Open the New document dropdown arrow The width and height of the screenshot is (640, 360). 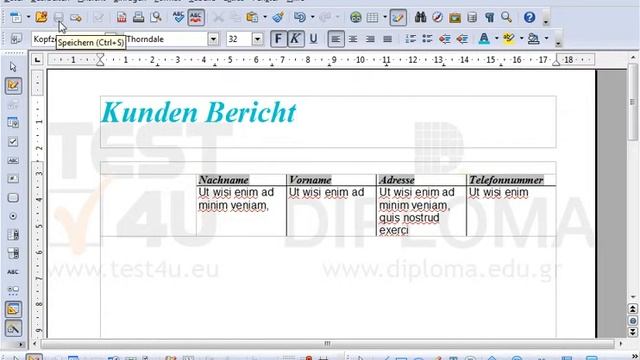(x=28, y=17)
